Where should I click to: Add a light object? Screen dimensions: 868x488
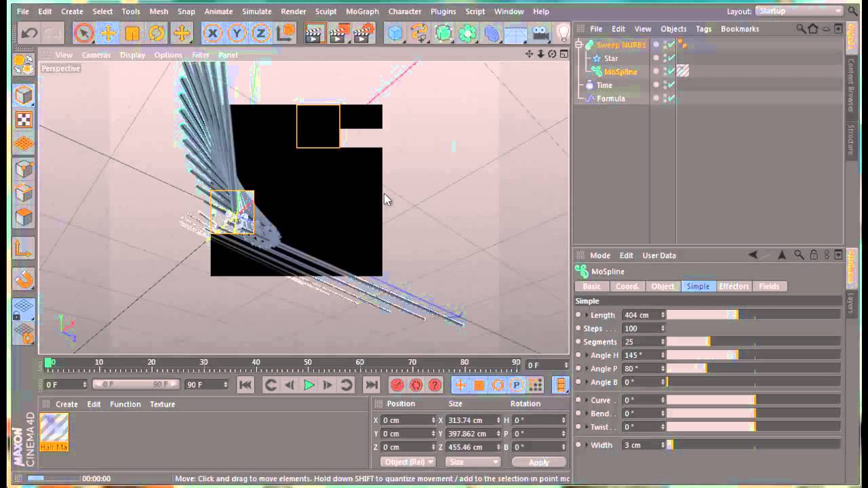click(x=563, y=33)
